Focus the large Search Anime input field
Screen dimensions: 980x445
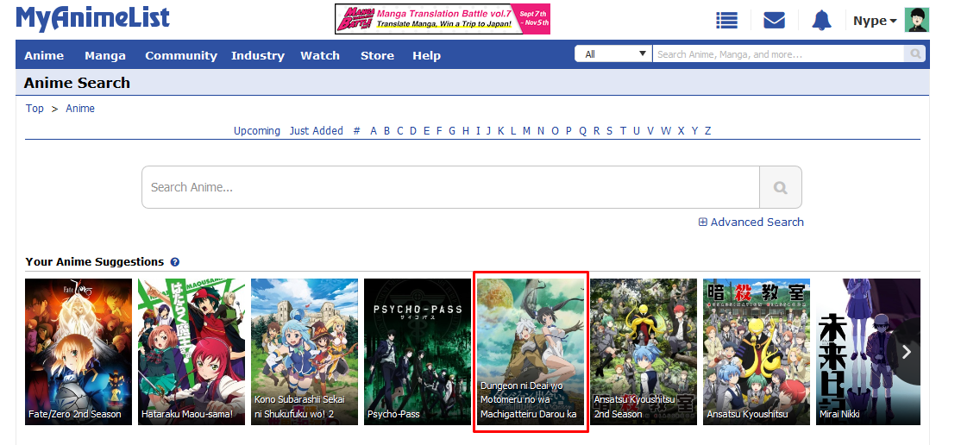pos(450,187)
